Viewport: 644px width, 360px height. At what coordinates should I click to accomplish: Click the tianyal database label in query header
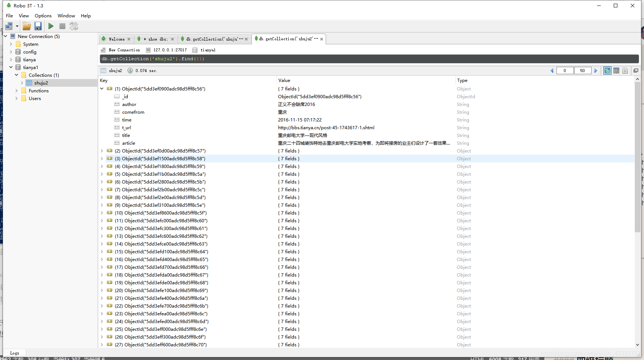point(208,50)
